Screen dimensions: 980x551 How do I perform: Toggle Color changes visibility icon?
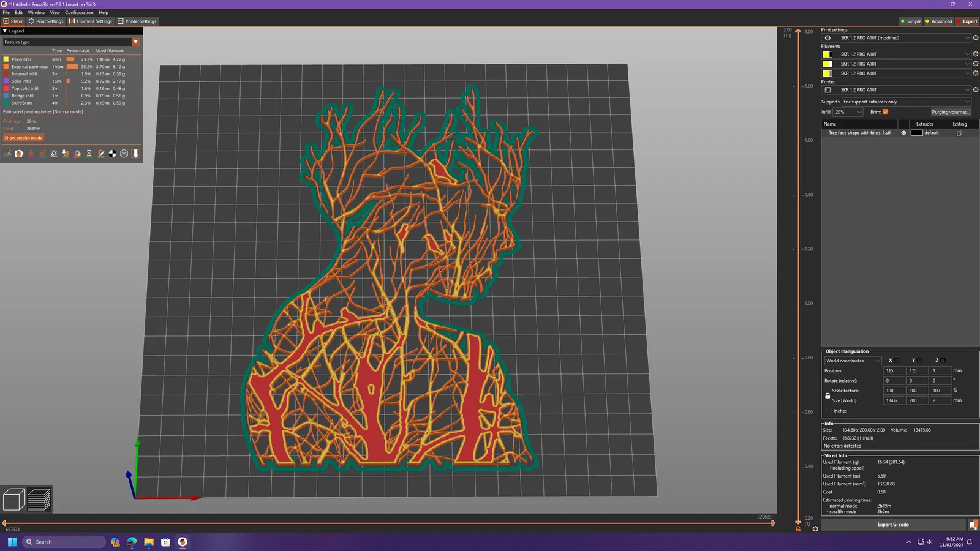pos(77,154)
